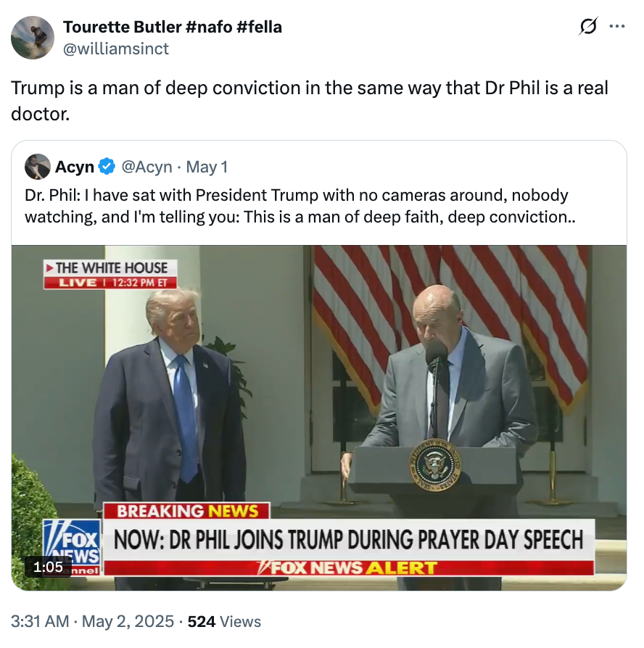
Task: Click Acyn's profile avatar
Action: point(37,167)
